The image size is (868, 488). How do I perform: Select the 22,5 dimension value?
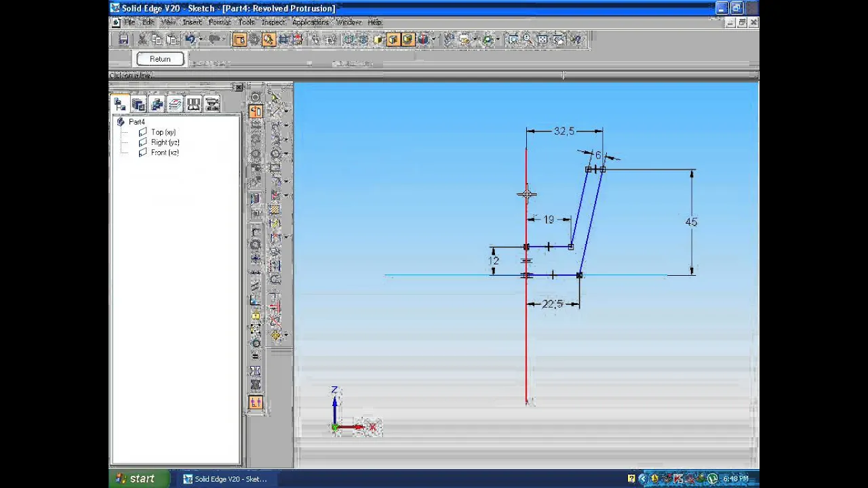[553, 304]
